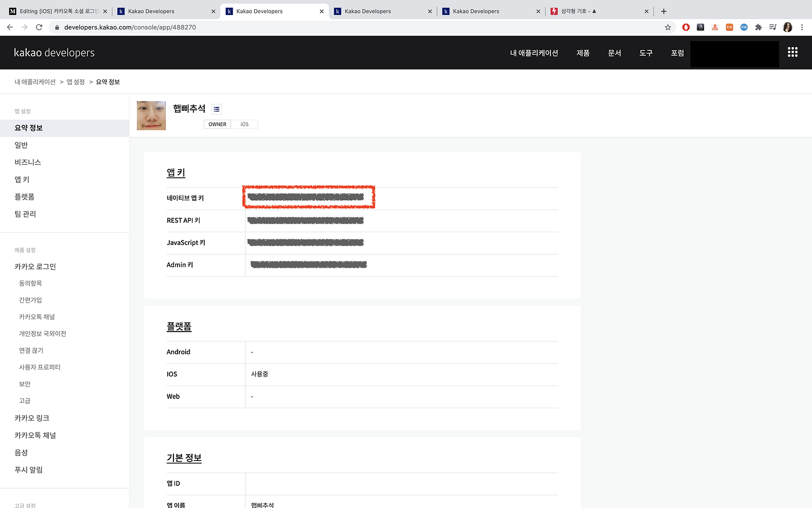The height and width of the screenshot is (508, 812).
Task: Go back with the browser back arrow
Action: [10, 27]
